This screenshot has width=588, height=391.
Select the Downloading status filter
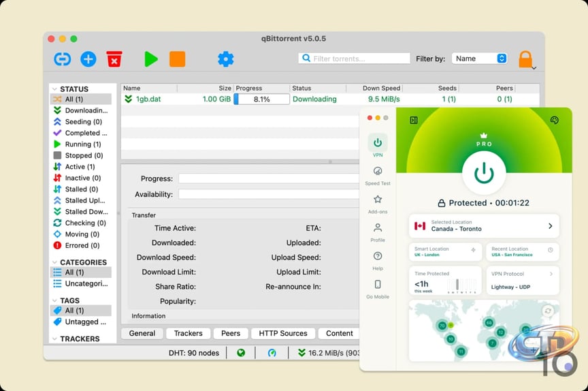(80, 110)
